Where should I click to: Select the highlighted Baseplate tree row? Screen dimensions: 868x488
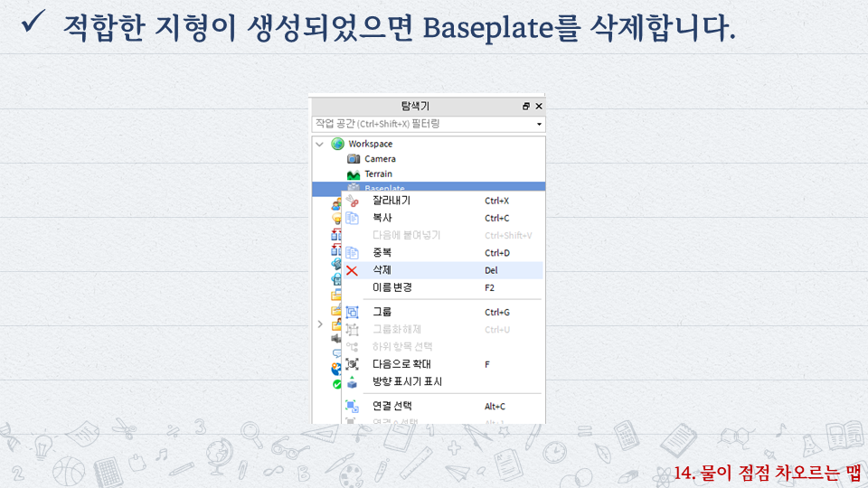(x=429, y=186)
